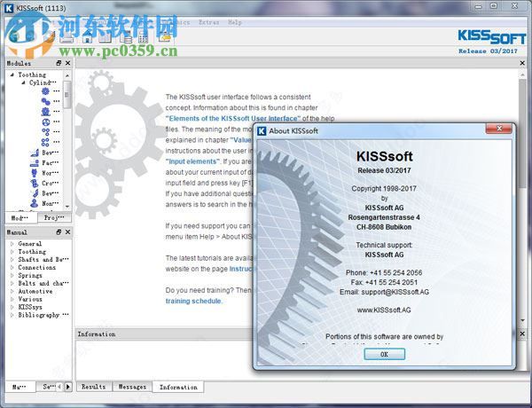
Task: Click the house icon in the toolbar
Action: (x=87, y=37)
